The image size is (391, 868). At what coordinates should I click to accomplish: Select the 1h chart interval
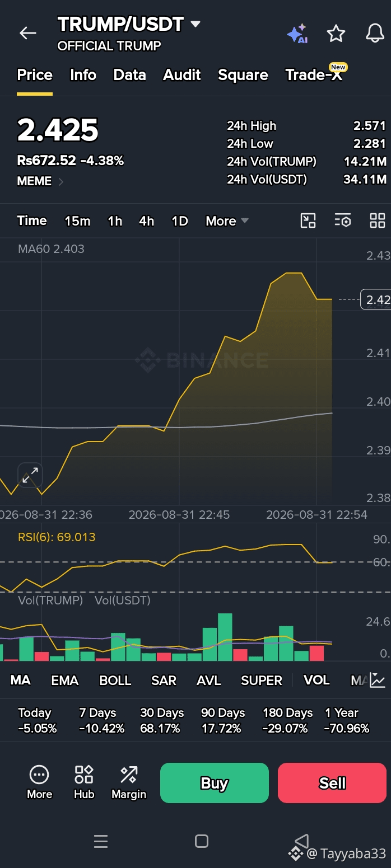coord(115,221)
